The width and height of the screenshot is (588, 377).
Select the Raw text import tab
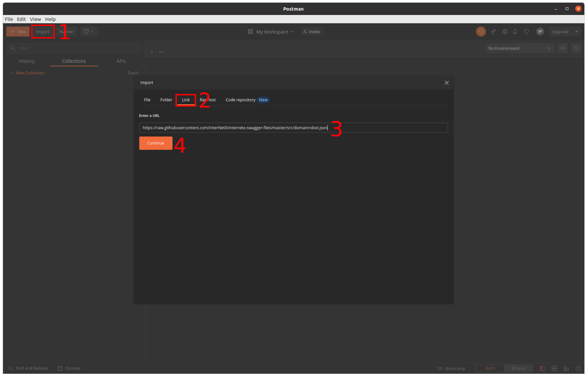pyautogui.click(x=208, y=100)
